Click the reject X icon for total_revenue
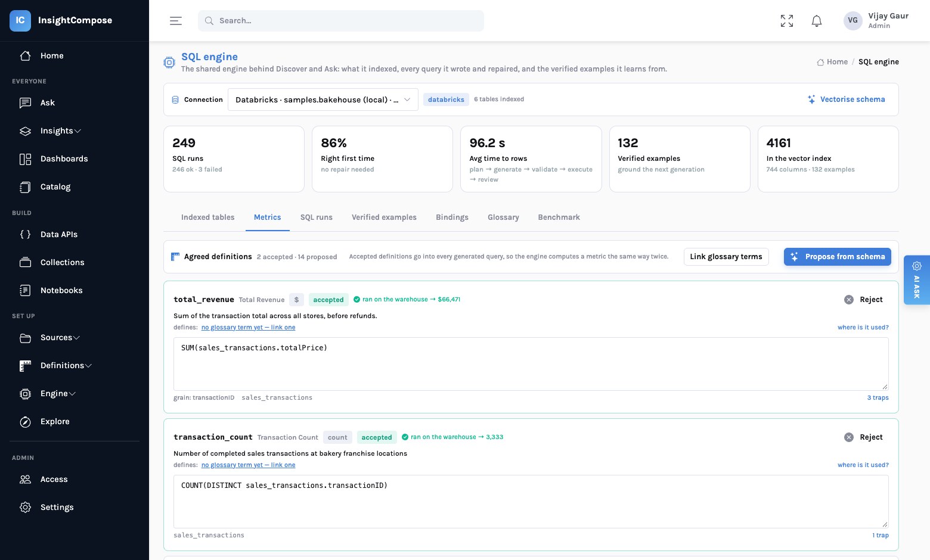The width and height of the screenshot is (930, 560). 849,300
